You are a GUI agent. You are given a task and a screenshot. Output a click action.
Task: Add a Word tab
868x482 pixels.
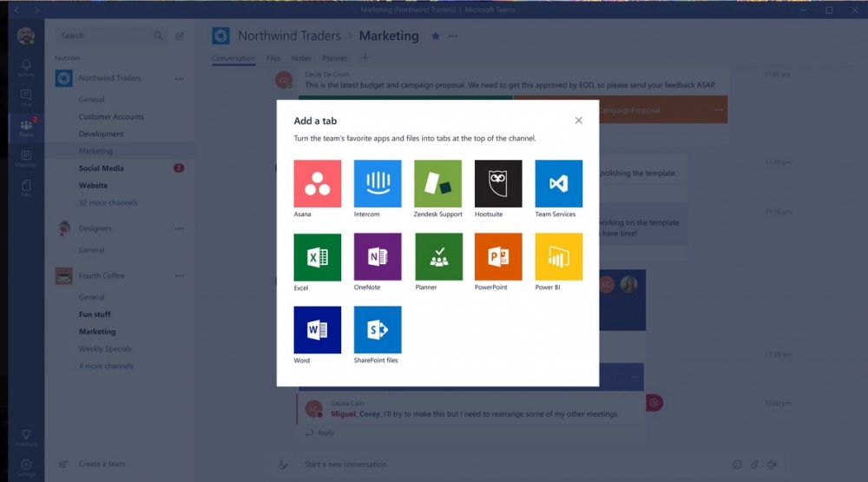[317, 330]
